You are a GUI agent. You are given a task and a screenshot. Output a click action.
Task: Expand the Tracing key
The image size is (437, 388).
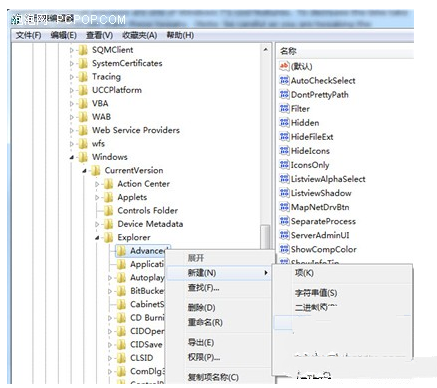click(72, 77)
